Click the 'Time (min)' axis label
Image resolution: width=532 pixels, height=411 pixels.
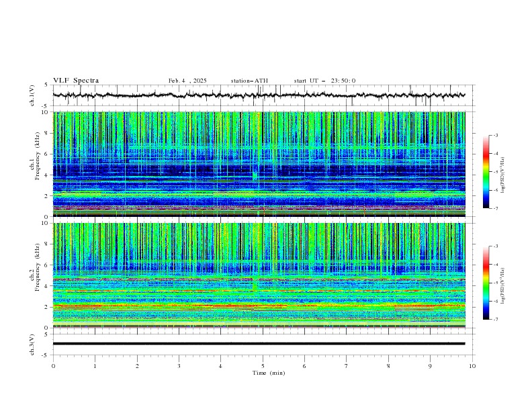[269, 373]
